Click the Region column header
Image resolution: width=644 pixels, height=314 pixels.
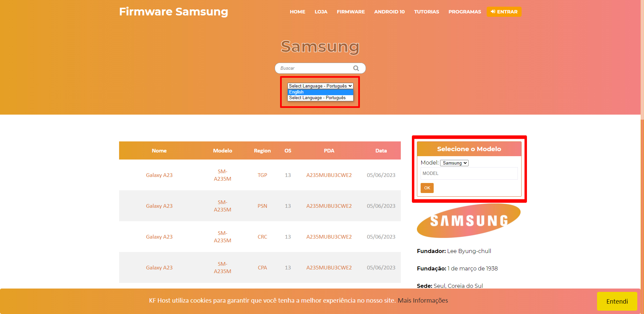point(262,151)
